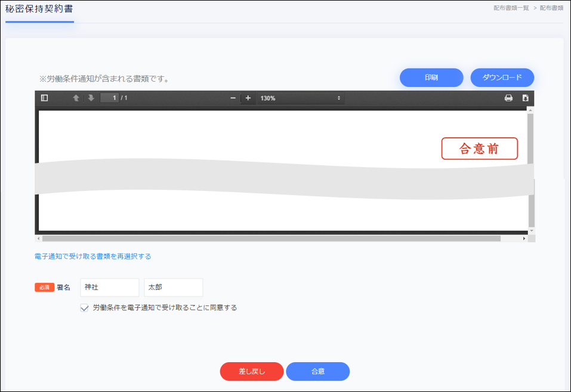Click the horizontal scrollbar below the PDF
The height and width of the screenshot is (392, 571).
click(x=271, y=239)
